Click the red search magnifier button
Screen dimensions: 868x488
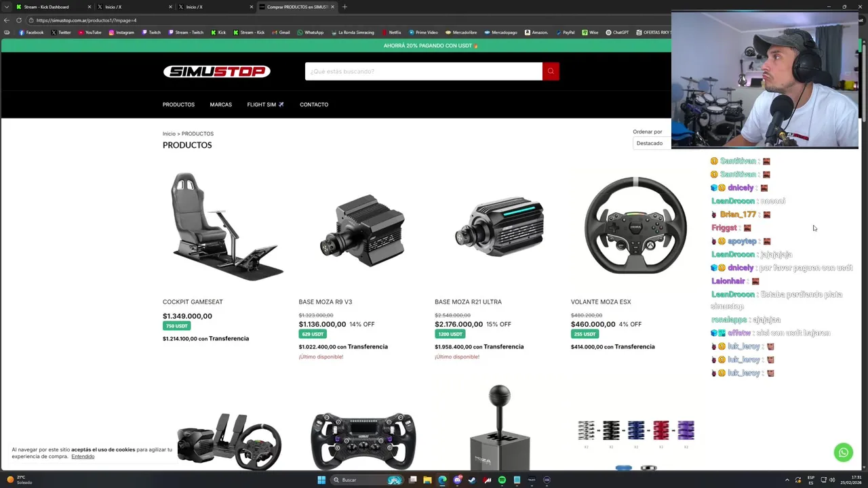551,71
